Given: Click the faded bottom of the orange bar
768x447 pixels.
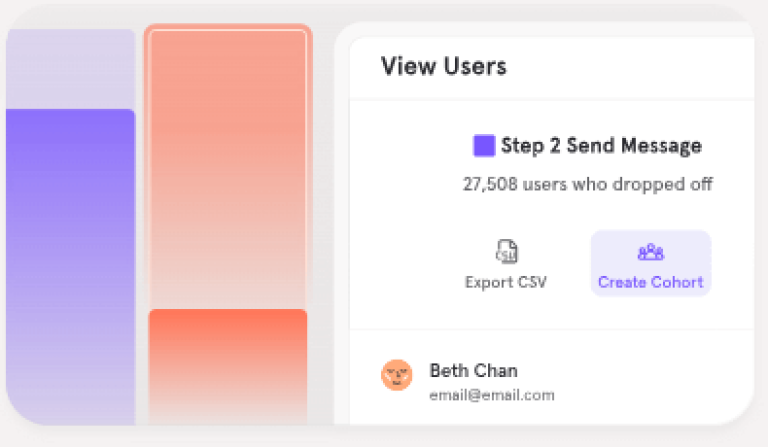Looking at the screenshot, I should point(228,405).
